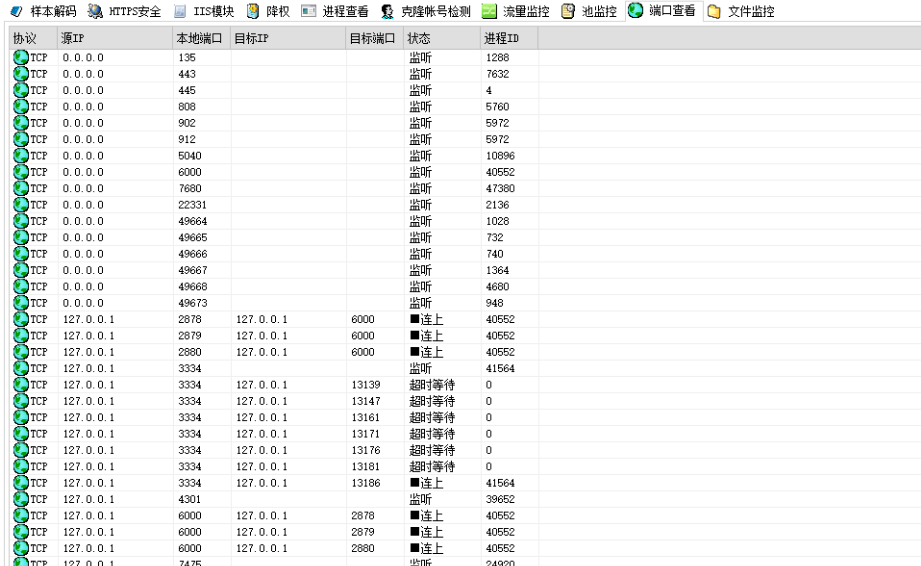
Task: Click the 克隆帐号检测 tab icon
Action: coord(386,11)
